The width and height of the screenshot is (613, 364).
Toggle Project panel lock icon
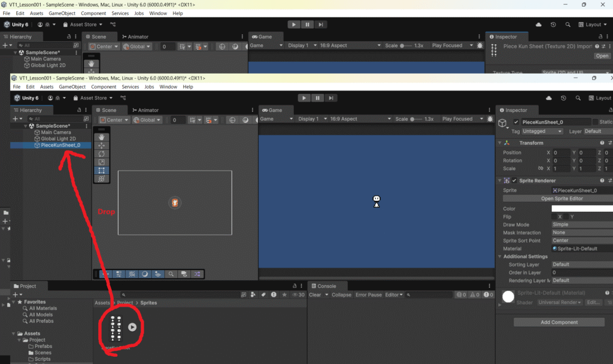tap(295, 286)
